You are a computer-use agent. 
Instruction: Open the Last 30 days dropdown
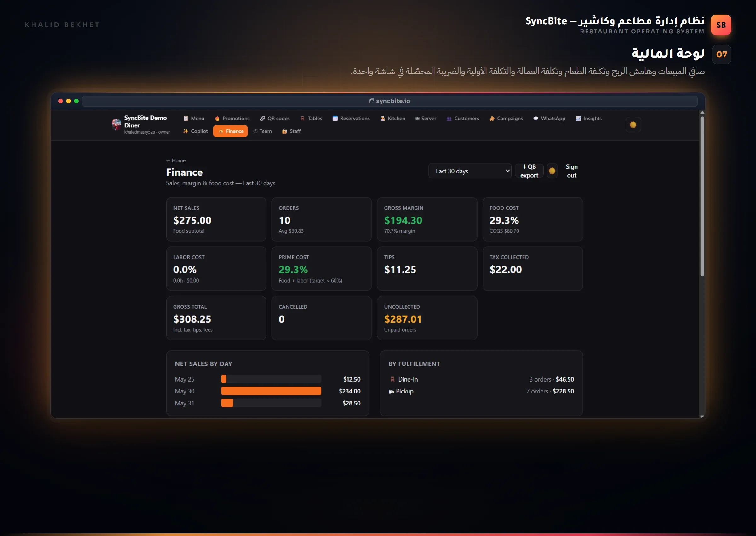470,171
